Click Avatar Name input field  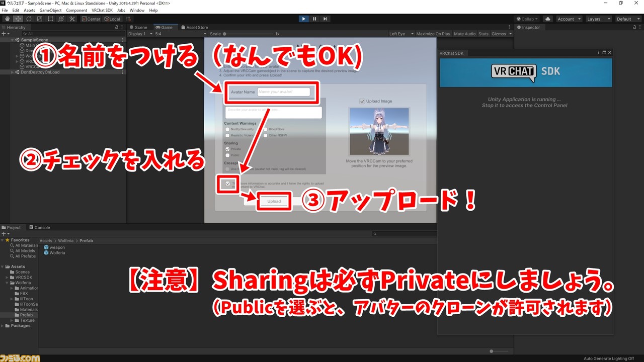click(284, 92)
